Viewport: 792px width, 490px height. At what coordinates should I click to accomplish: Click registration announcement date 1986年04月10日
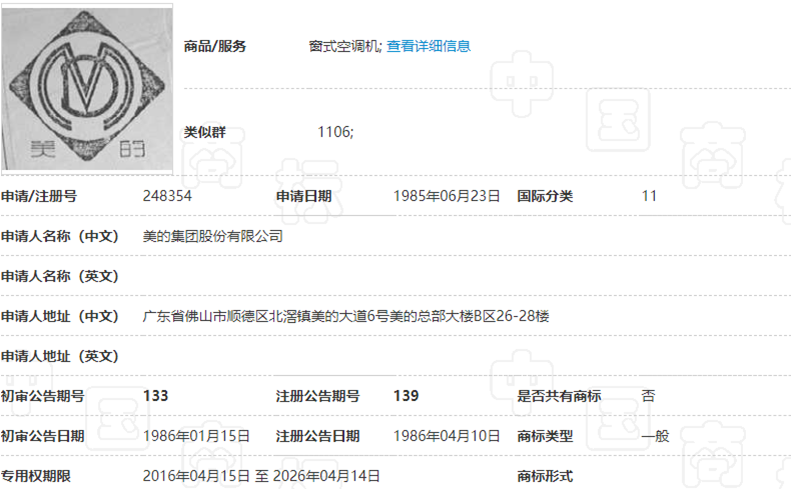(446, 436)
